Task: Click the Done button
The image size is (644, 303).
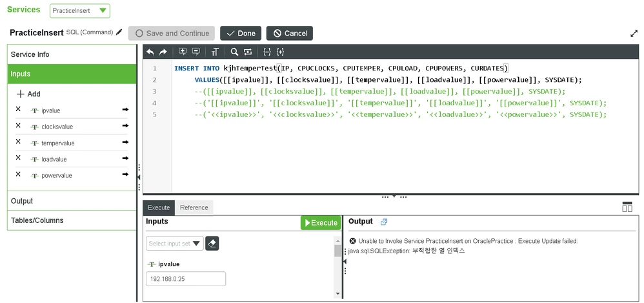Action: pos(241,34)
